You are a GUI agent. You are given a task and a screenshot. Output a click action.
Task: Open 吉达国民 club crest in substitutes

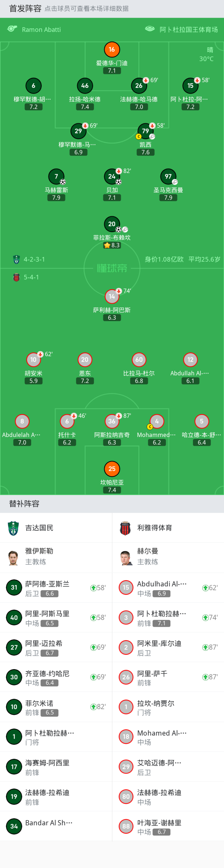[x=13, y=528]
